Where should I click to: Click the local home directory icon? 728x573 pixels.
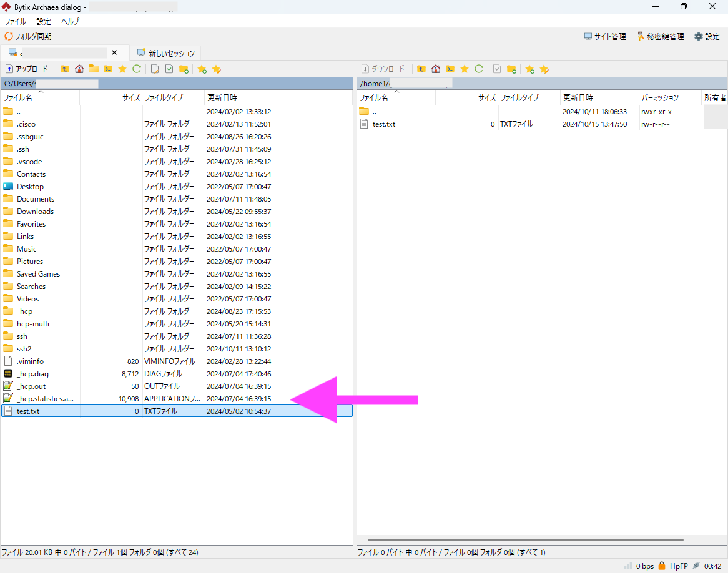click(79, 69)
